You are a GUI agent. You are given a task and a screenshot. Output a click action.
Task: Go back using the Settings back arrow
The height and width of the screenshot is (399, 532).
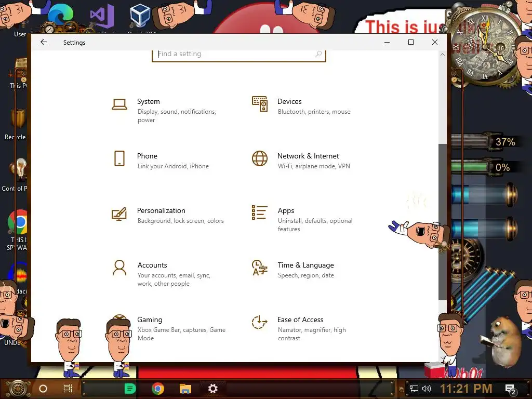tap(44, 42)
